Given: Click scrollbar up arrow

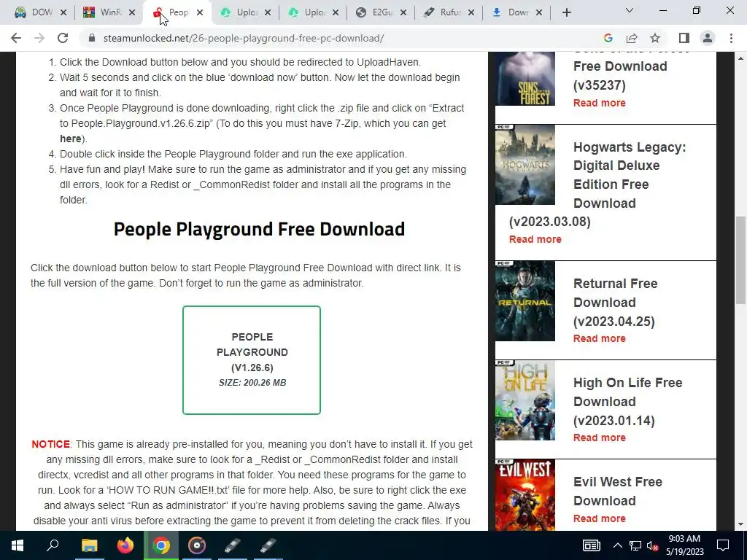Looking at the screenshot, I should point(740,58).
